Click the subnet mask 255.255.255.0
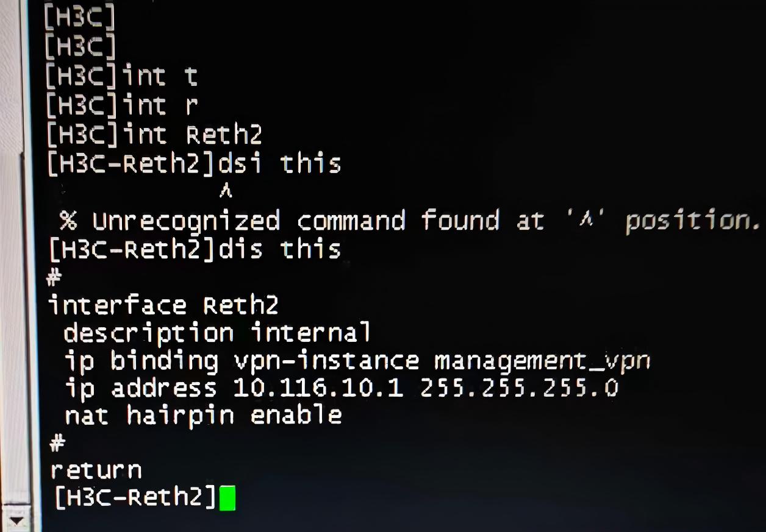Screen dimensions: 766x532 (519, 388)
